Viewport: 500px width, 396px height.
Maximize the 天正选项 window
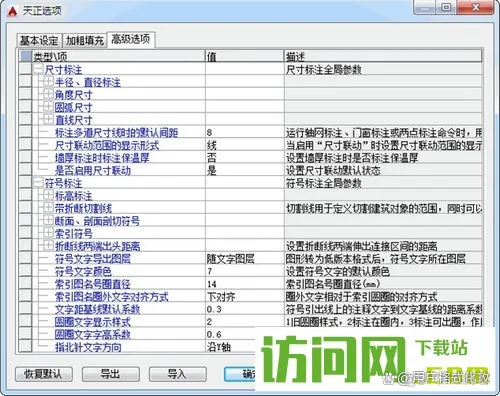[x=446, y=7]
